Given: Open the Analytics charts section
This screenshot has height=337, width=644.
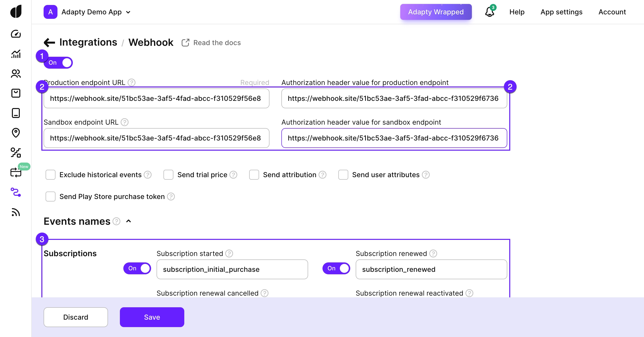Looking at the screenshot, I should tap(16, 54).
